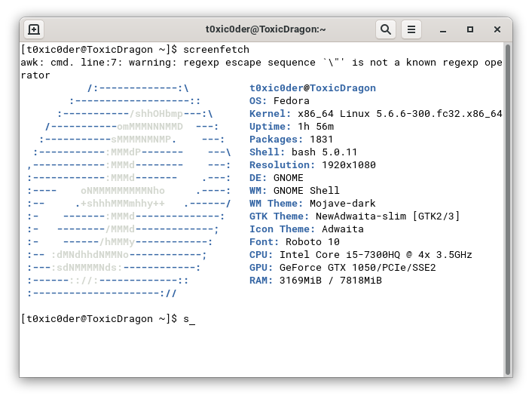The width and height of the screenshot is (532, 399).
Task: Maximize the terminal window
Action: [x=470, y=29]
